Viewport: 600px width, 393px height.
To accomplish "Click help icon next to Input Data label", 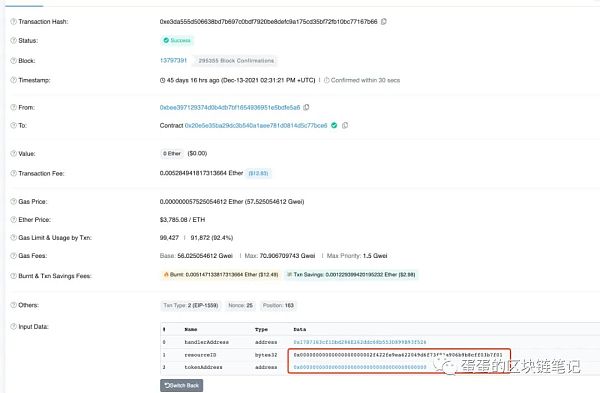I will click(x=13, y=327).
